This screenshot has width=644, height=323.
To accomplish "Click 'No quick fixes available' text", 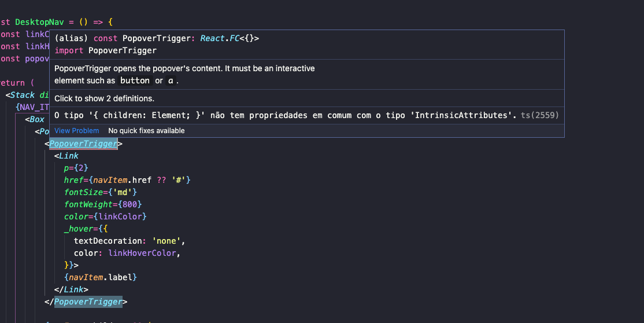I will pyautogui.click(x=146, y=130).
